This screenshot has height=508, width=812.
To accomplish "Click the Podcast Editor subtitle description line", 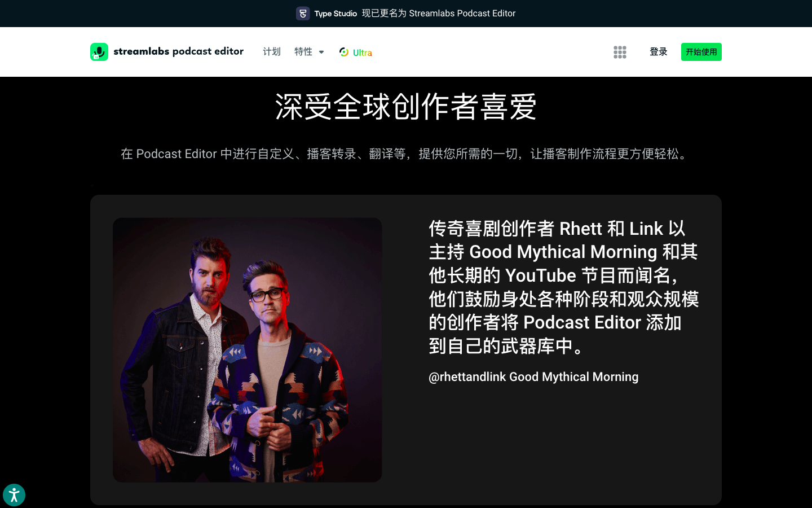I will click(406, 154).
